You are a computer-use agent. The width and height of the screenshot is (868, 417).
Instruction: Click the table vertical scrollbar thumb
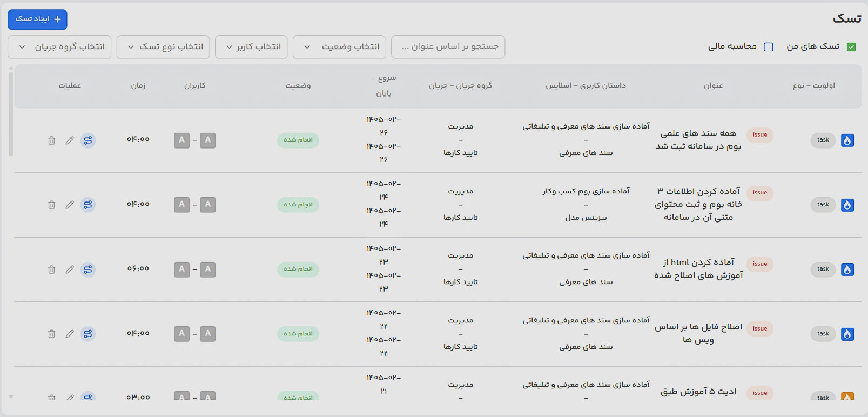(11, 113)
